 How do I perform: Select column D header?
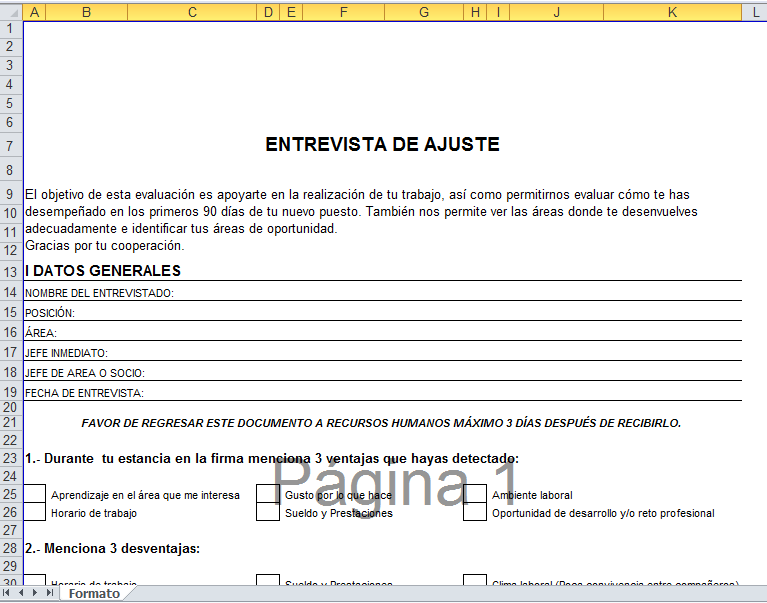click(x=268, y=12)
